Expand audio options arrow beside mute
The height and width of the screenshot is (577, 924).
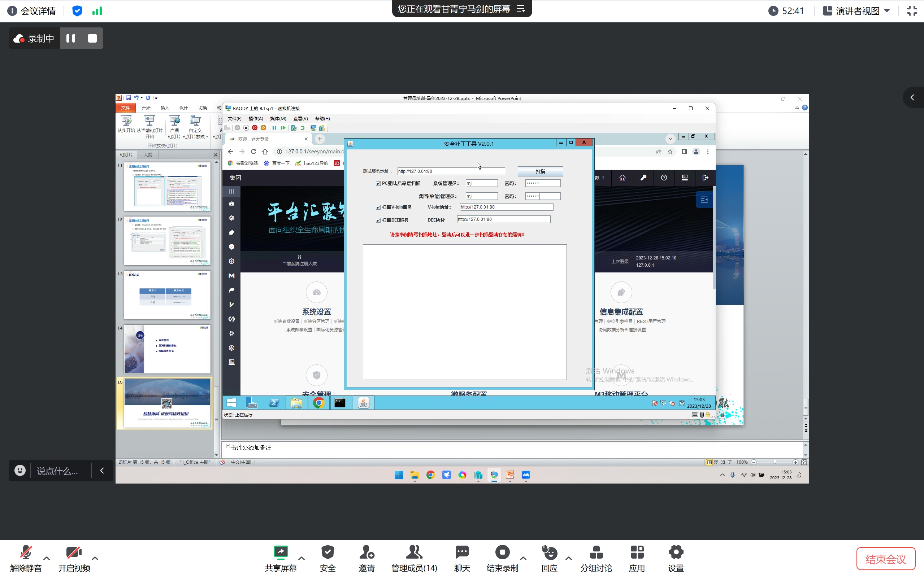(x=47, y=558)
